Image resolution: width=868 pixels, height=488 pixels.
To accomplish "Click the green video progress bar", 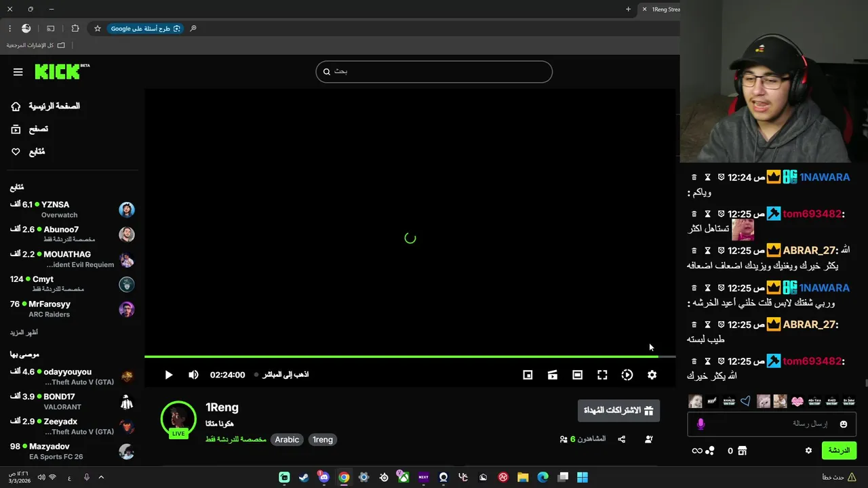I will pos(410,357).
